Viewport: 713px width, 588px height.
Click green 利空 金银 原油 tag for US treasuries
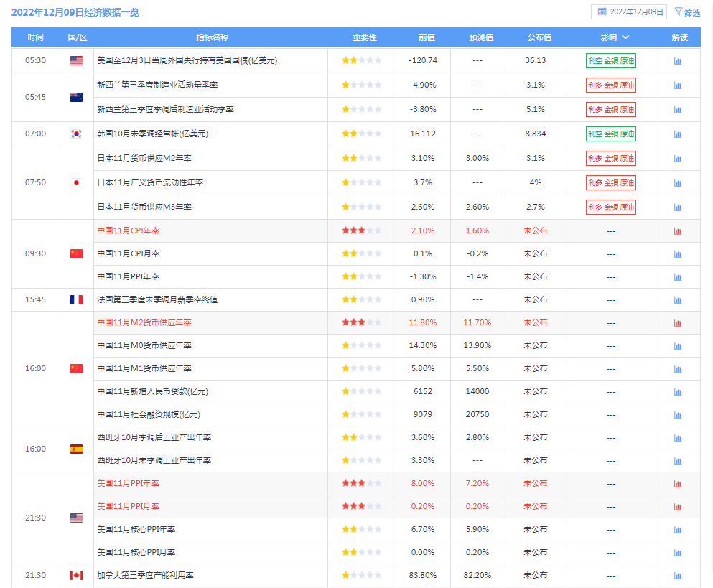[x=611, y=60]
